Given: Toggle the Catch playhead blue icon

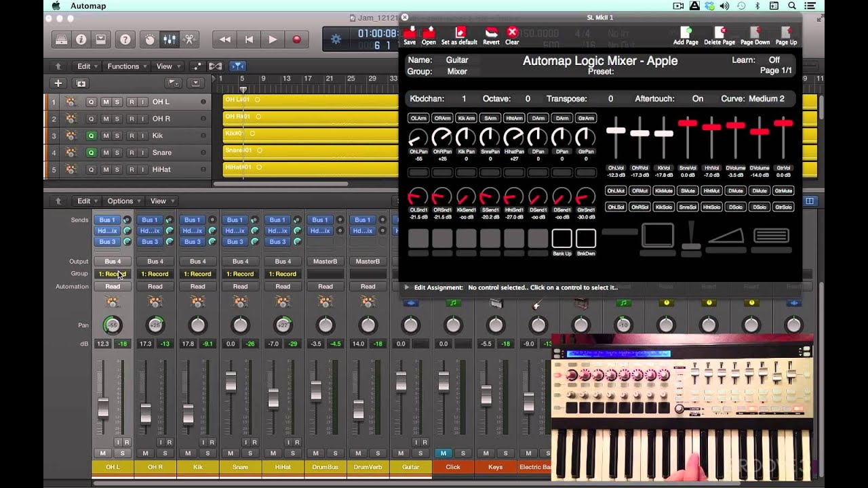Looking at the screenshot, I should 237,66.
